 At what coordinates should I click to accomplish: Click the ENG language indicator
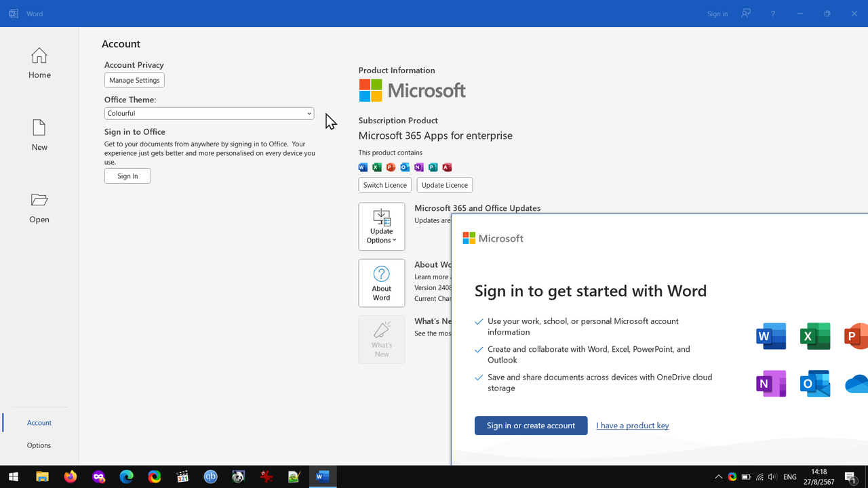click(x=790, y=477)
